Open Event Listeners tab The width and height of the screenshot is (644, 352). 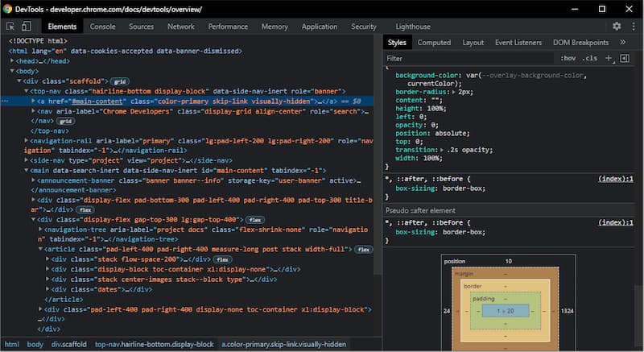coord(518,43)
